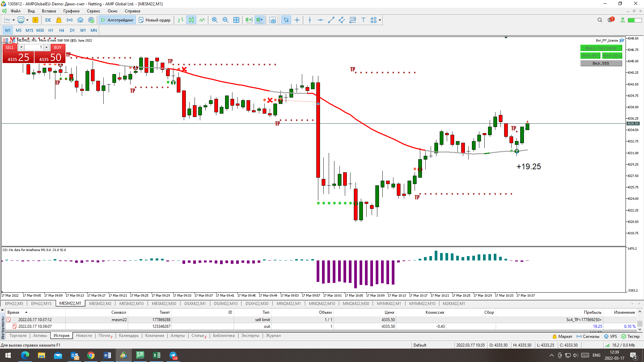Toggle candlestick chart display mode

tap(191, 20)
